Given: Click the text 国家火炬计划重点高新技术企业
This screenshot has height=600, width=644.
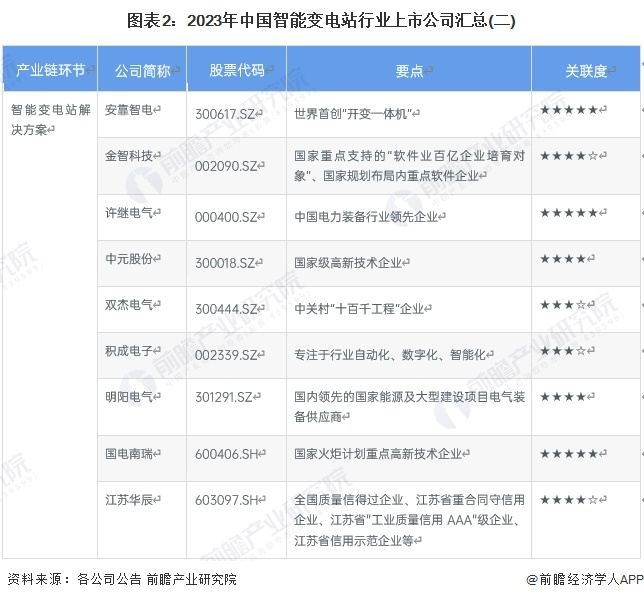Looking at the screenshot, I should pyautogui.click(x=378, y=454).
